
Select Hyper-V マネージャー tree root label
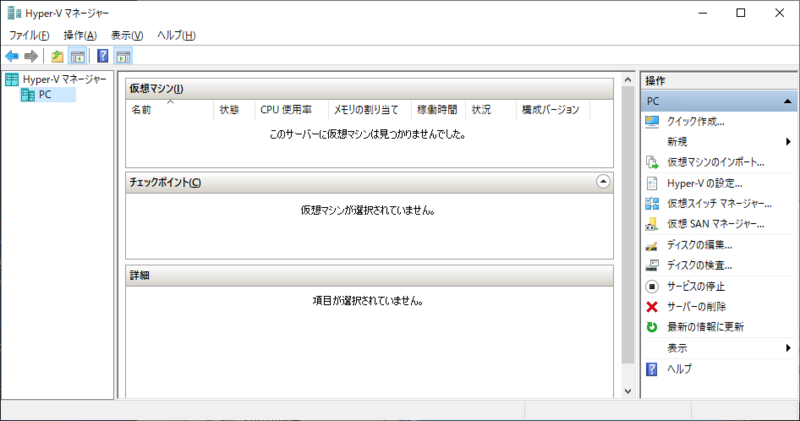(64, 80)
